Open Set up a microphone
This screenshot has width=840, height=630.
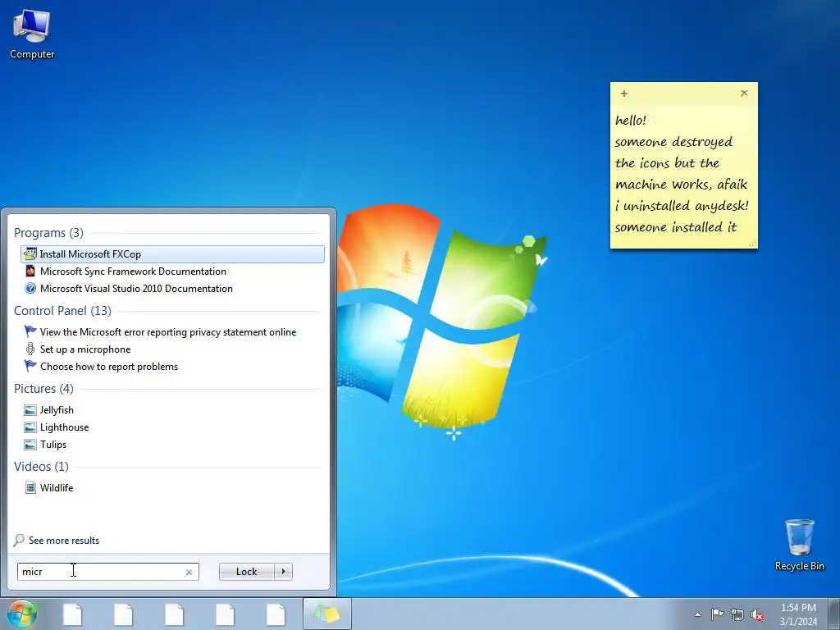[x=85, y=349]
